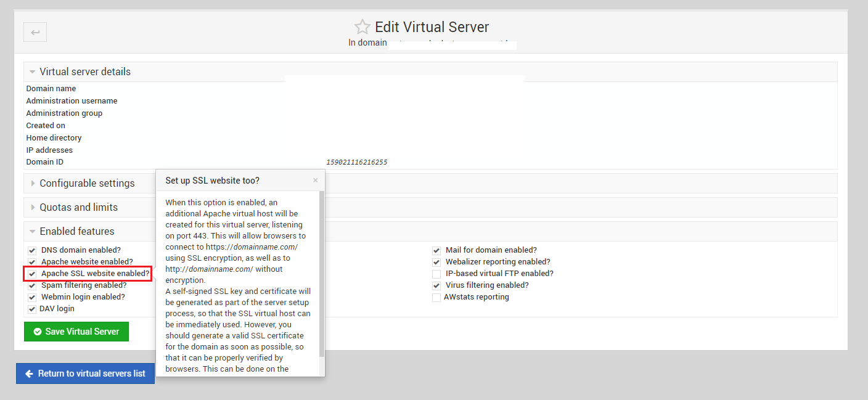This screenshot has width=868, height=400.
Task: Toggle the DAV login checkbox
Action: tap(31, 308)
